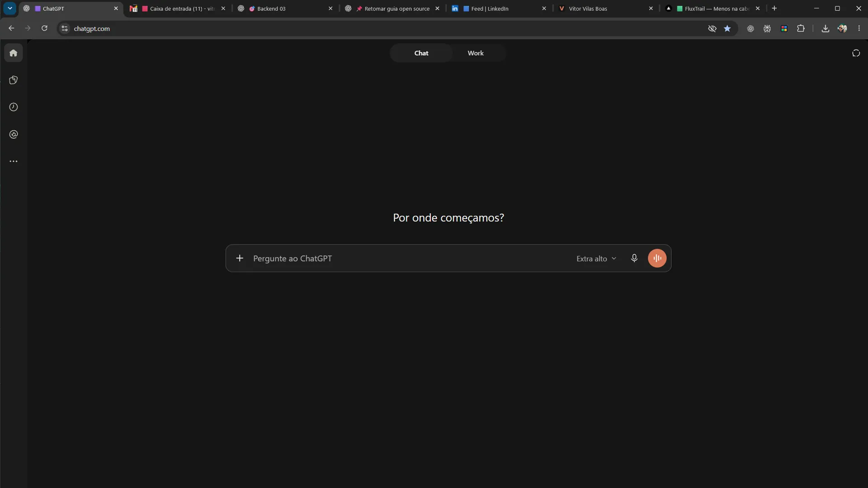Viewport: 868px width, 488px height.
Task: Switch to the Backend 03 tab
Action: tap(285, 9)
